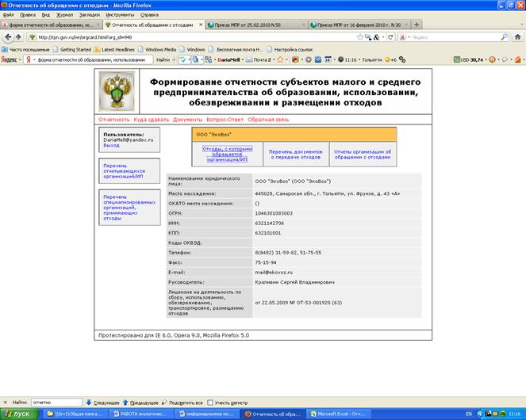The width and height of the screenshot is (526, 420).
Task: Open the 'Вопрос-Ответ' navigation link
Action: [225, 120]
